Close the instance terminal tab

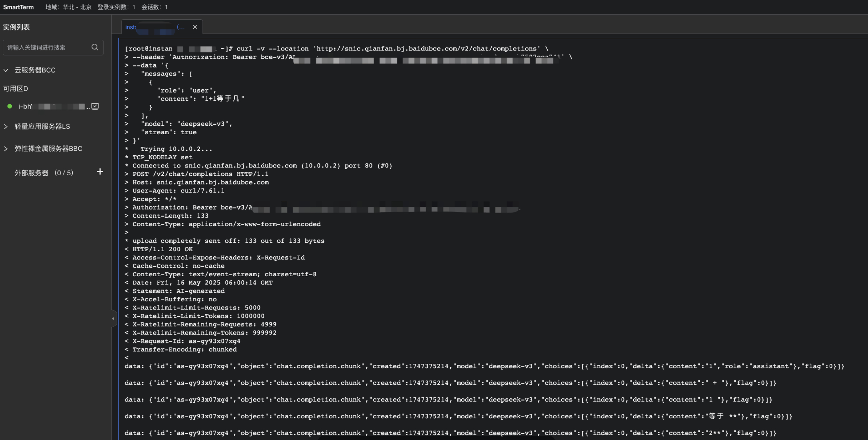195,27
